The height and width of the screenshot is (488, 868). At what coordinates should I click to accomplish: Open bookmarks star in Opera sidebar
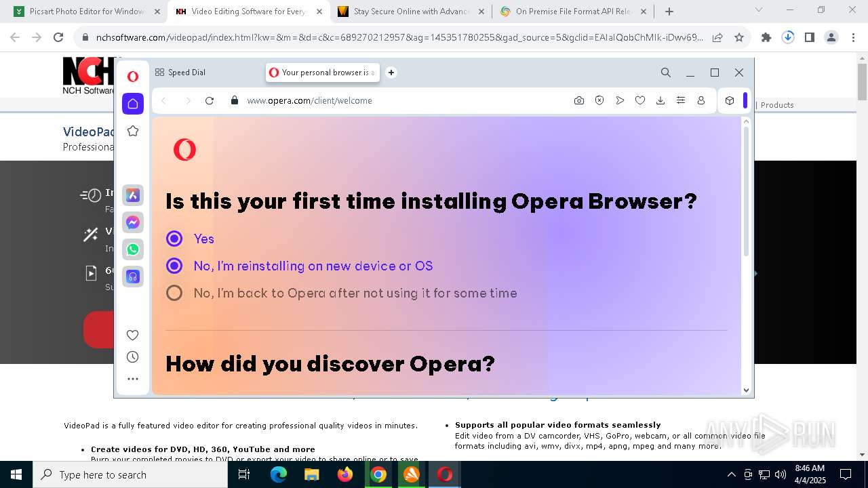pyautogui.click(x=133, y=131)
